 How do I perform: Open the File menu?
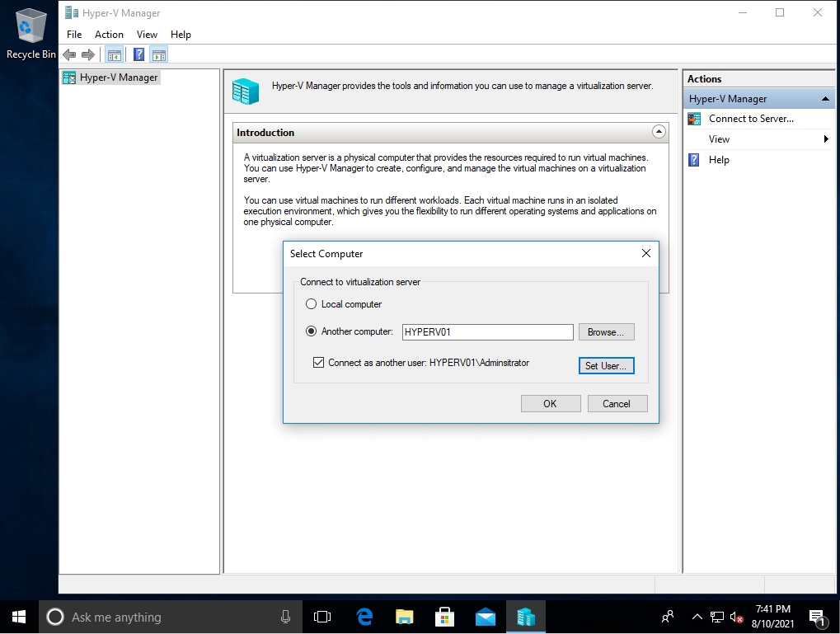(74, 35)
